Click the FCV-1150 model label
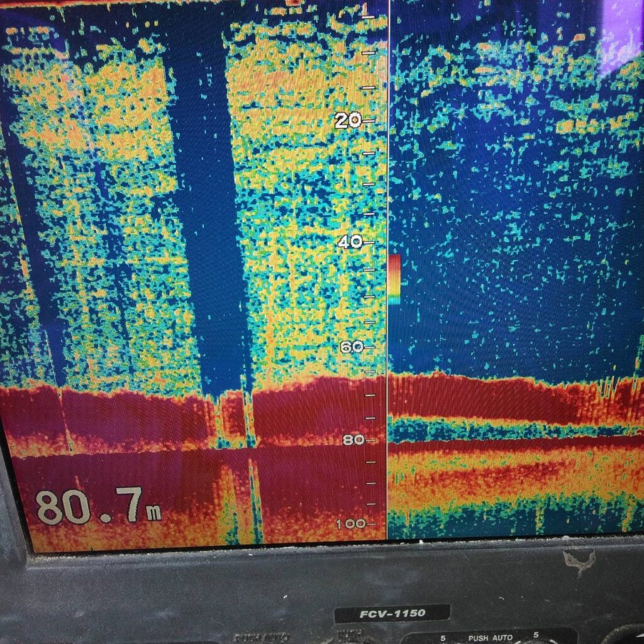This screenshot has width=644, height=644. click(392, 613)
